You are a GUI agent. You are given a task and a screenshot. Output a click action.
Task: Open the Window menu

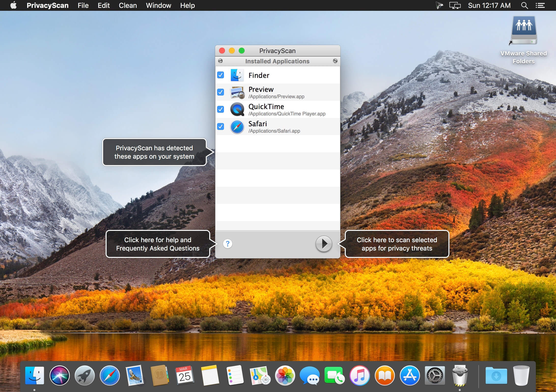pyautogui.click(x=158, y=5)
